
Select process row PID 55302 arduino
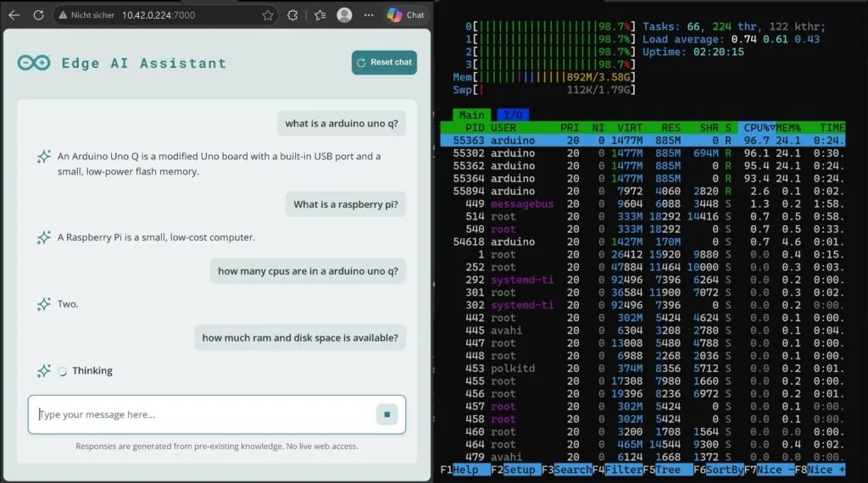(643, 153)
